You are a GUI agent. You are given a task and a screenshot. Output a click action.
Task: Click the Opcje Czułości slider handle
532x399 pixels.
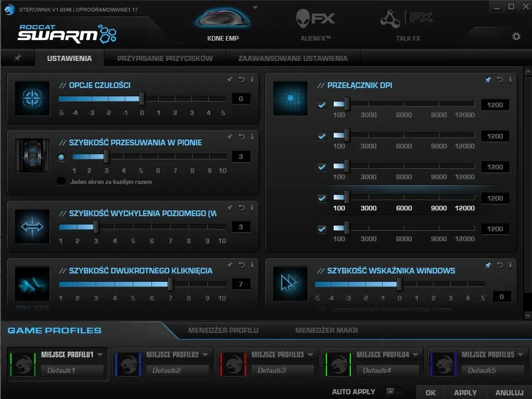142,99
